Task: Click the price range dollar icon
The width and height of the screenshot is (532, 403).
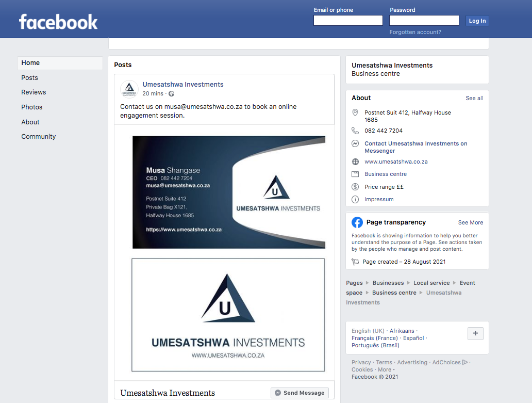Action: click(355, 187)
